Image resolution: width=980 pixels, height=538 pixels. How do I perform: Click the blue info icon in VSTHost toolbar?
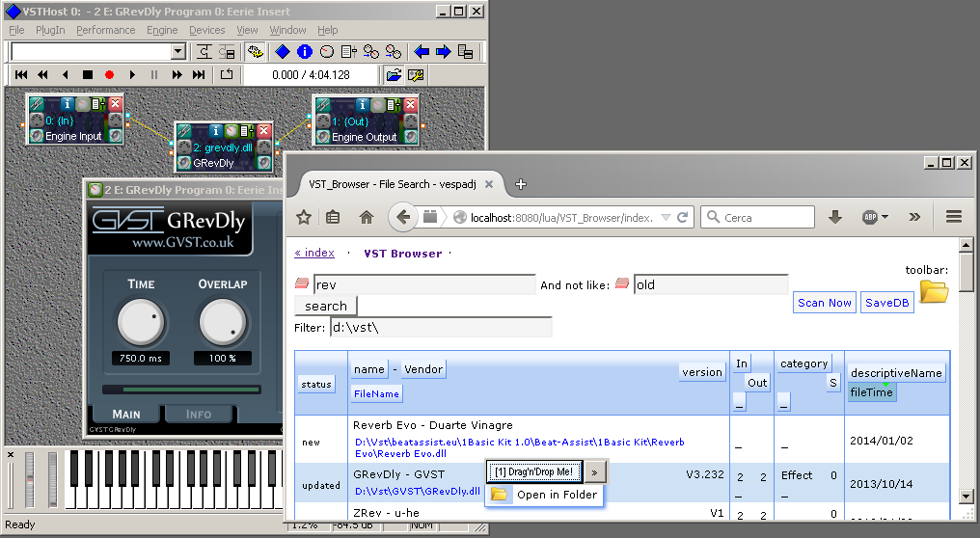pos(305,52)
